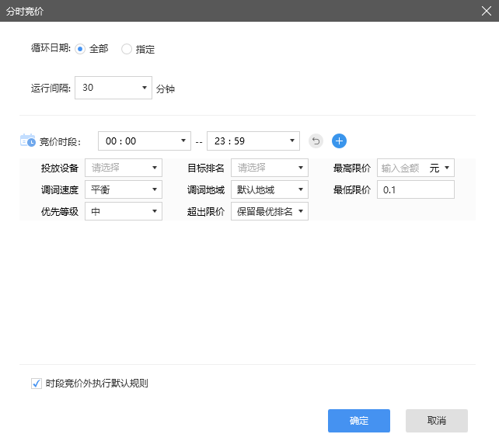Select the 全部 radio button for 循环日期

[80, 49]
